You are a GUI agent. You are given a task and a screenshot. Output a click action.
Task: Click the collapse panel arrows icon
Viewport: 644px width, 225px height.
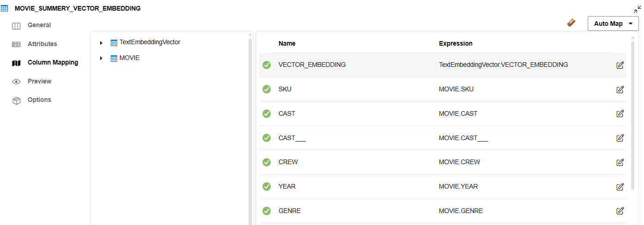637,10
